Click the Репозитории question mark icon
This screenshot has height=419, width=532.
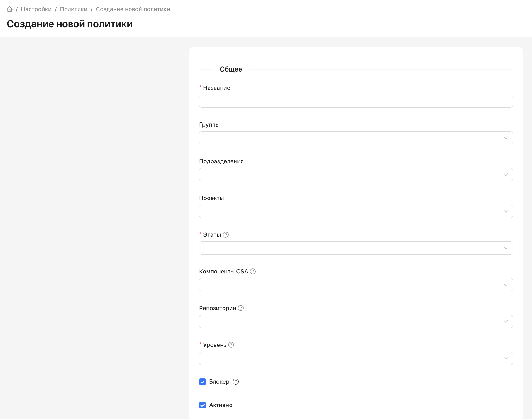tap(241, 308)
